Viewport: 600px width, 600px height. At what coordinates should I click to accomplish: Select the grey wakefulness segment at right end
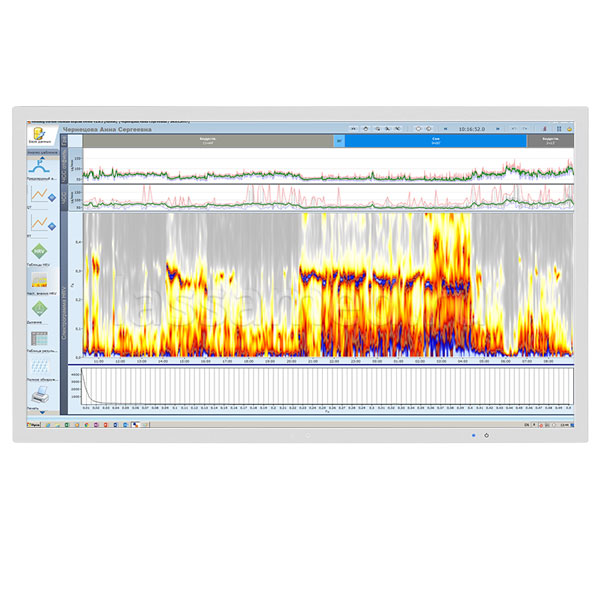coord(550,141)
